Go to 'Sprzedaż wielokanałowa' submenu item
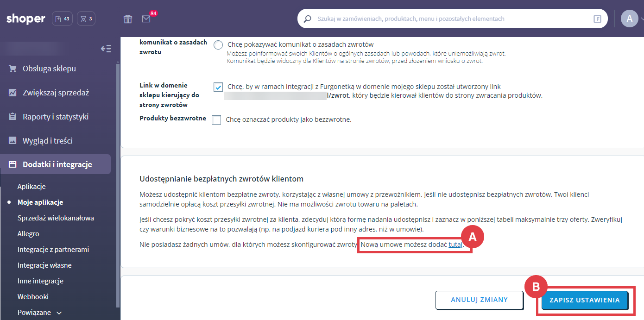The width and height of the screenshot is (644, 320). [x=56, y=218]
